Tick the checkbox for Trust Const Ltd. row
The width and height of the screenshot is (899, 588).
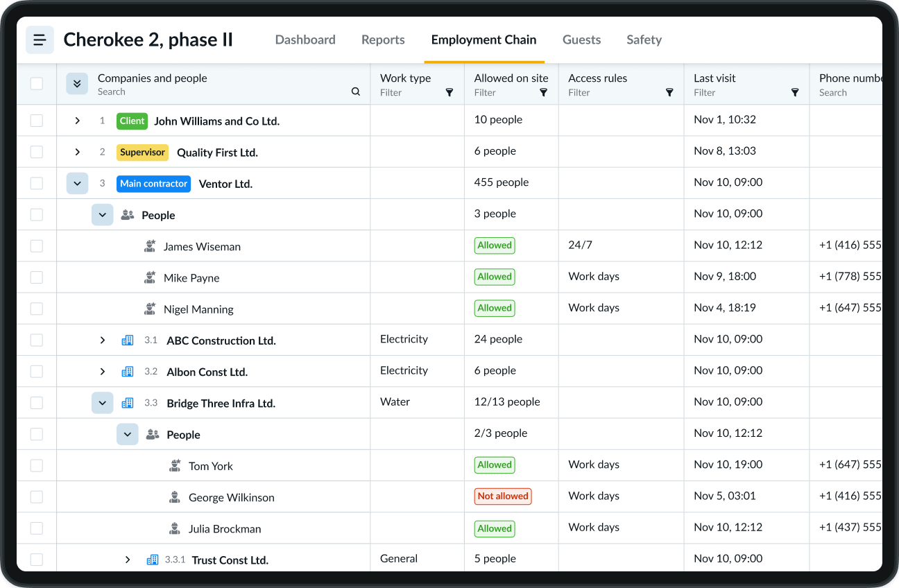point(37,560)
